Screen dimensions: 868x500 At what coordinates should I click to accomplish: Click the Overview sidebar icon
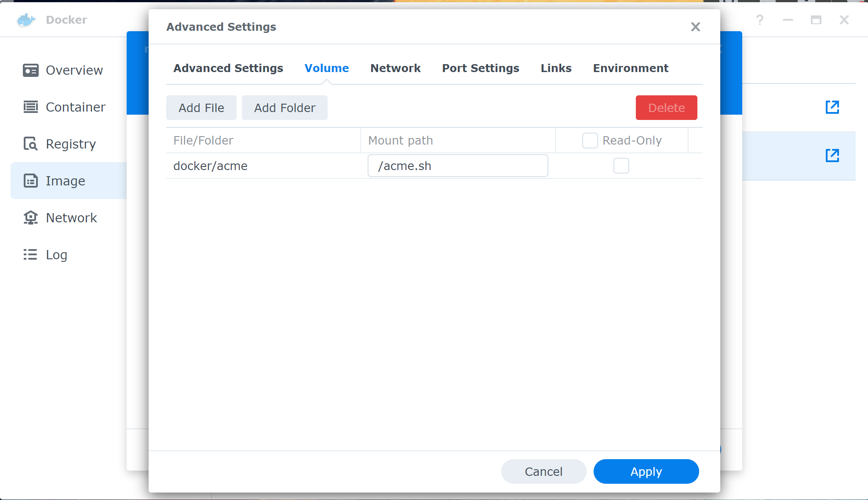coord(30,70)
